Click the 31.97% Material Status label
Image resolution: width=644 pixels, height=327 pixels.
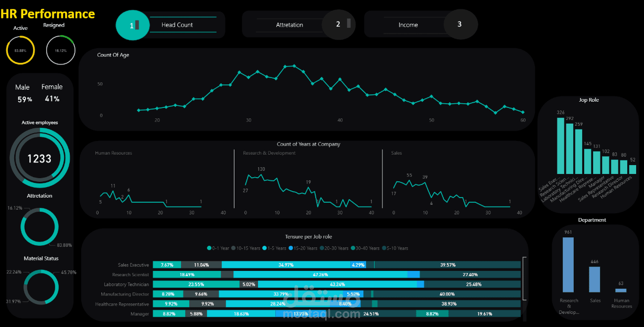(14, 301)
